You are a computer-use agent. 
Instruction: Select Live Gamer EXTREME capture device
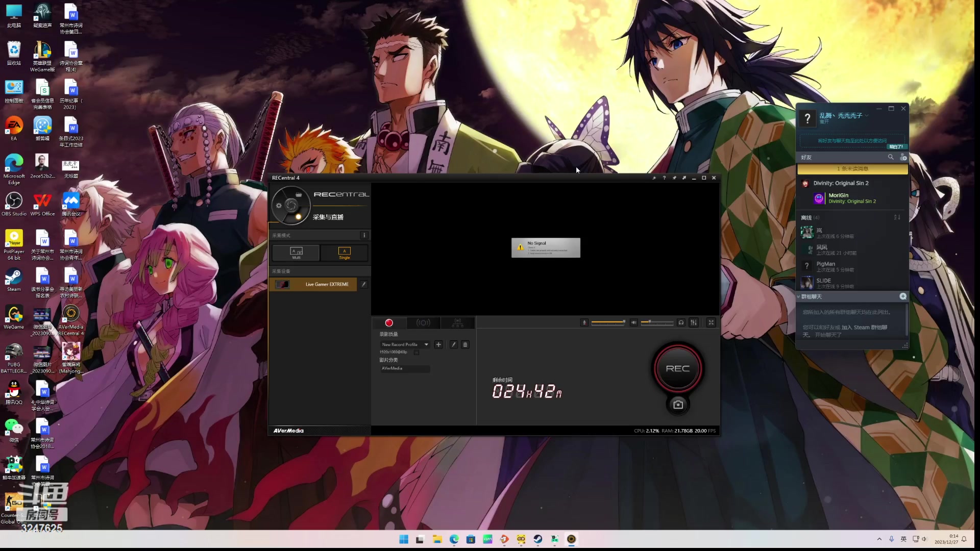[313, 284]
